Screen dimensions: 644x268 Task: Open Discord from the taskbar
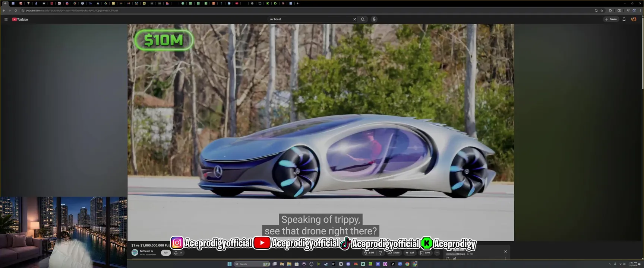[348, 264]
